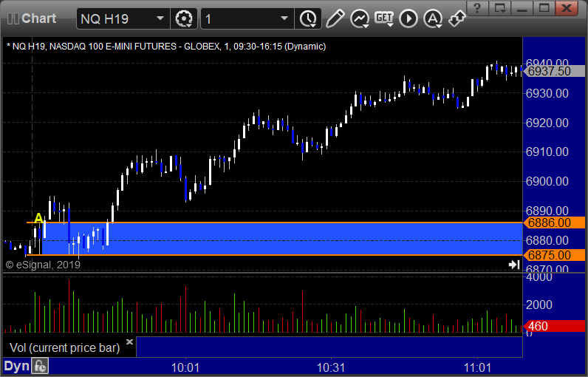Open the studies line-chart icon
Viewport: 588px width, 377px height.
[x=359, y=18]
